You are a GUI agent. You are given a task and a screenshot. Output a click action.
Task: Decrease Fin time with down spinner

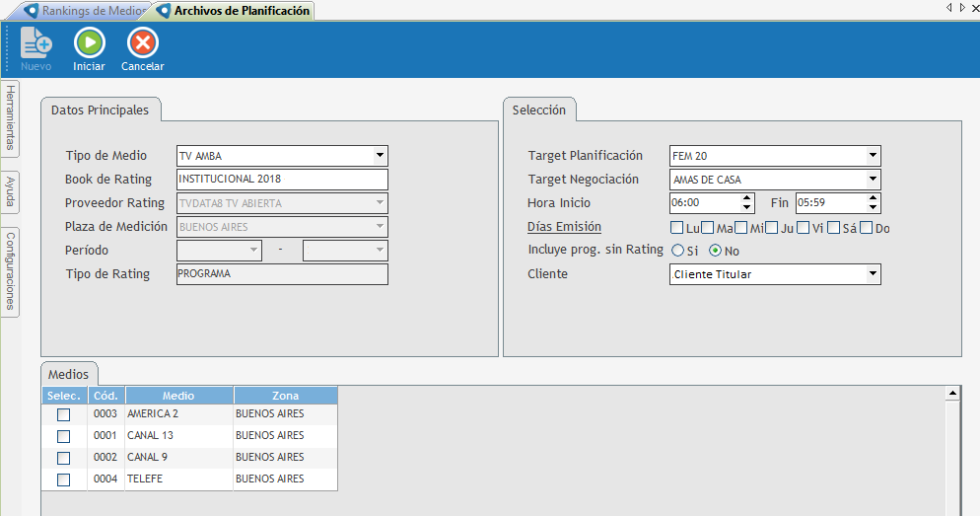(x=873, y=208)
